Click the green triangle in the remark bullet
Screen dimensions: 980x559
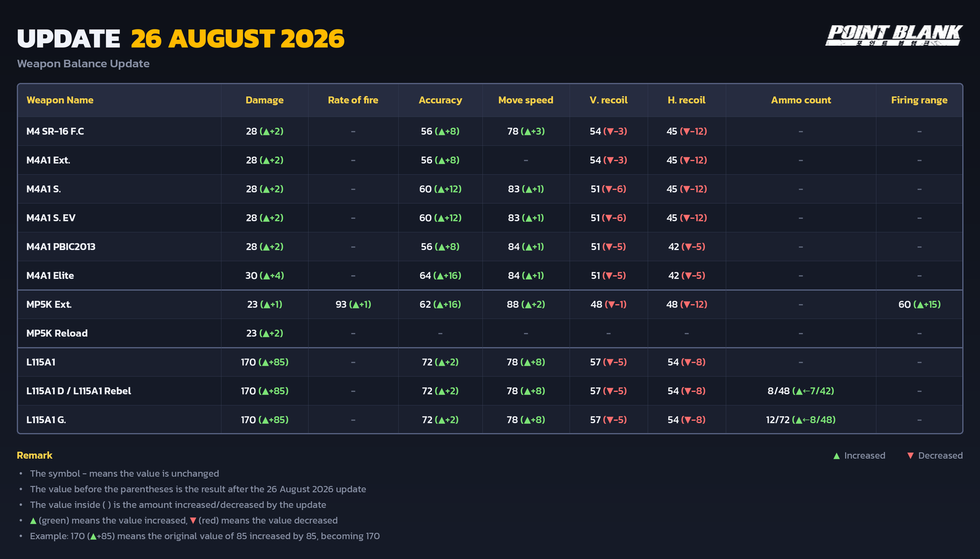tap(33, 521)
